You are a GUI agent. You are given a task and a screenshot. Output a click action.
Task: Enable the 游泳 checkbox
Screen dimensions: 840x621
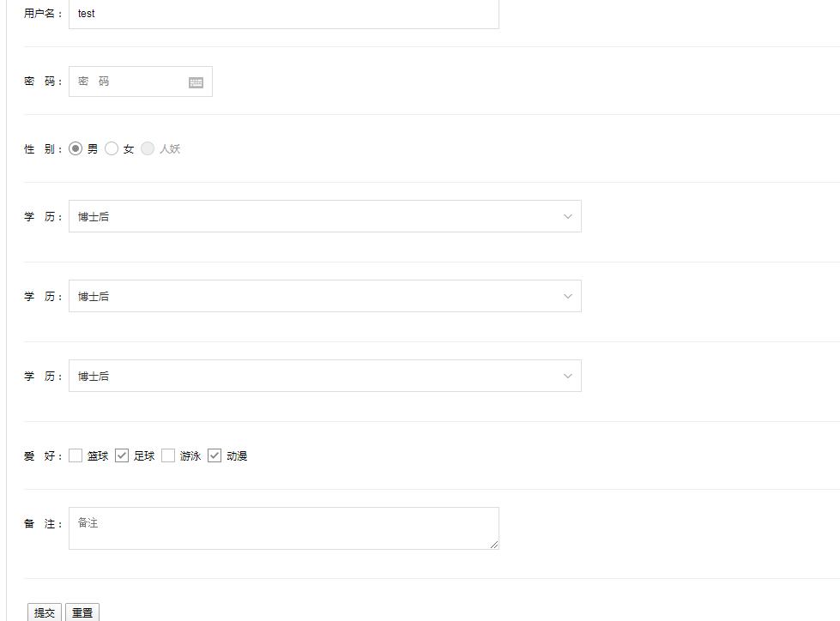[x=168, y=455]
